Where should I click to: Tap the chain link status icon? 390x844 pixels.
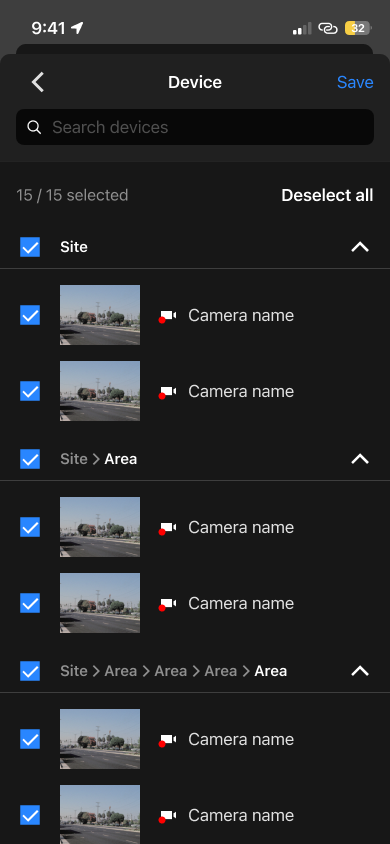328,29
